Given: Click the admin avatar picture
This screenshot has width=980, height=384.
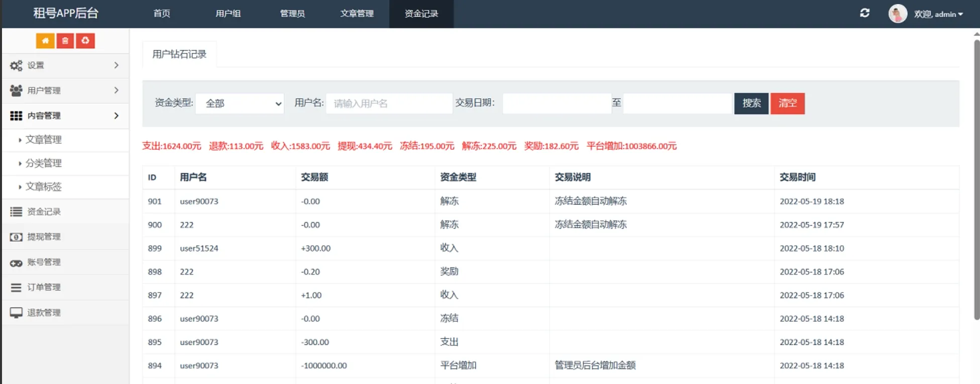Looking at the screenshot, I should tap(897, 14).
